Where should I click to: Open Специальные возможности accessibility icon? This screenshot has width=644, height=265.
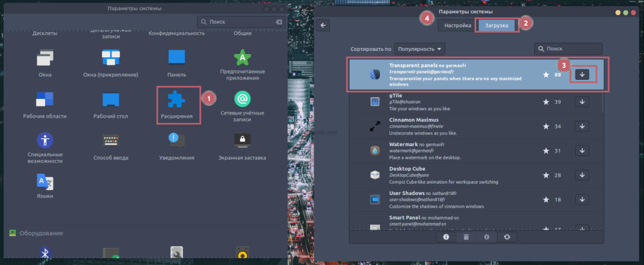(45, 140)
